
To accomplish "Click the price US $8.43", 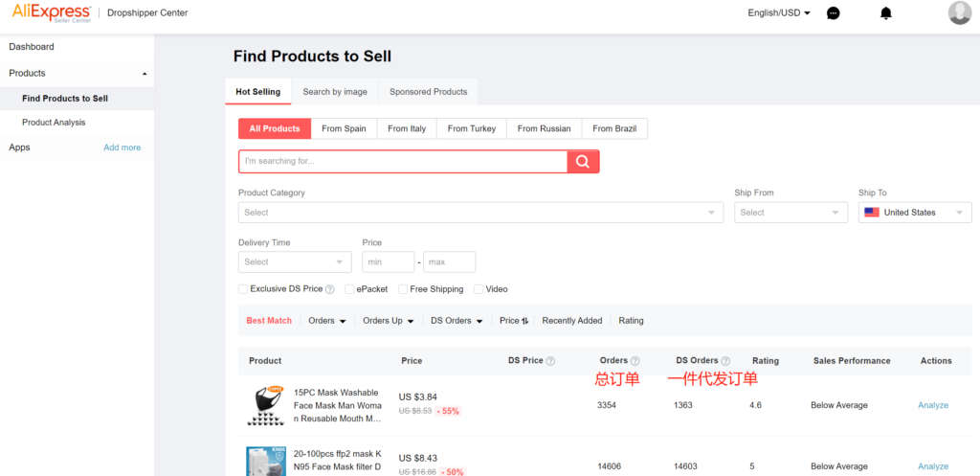I will click(x=418, y=458).
